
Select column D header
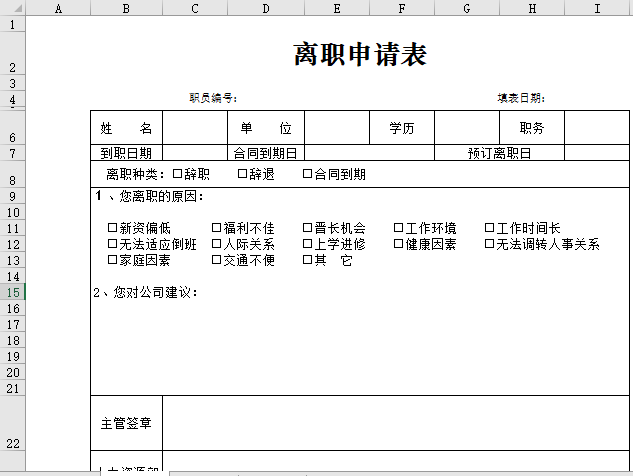pyautogui.click(x=265, y=9)
